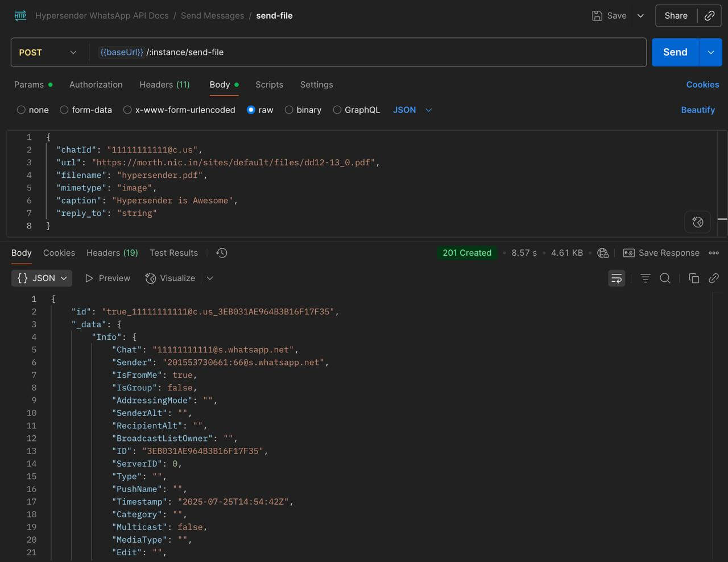Click the filter response icon
The height and width of the screenshot is (562, 728).
[645, 278]
